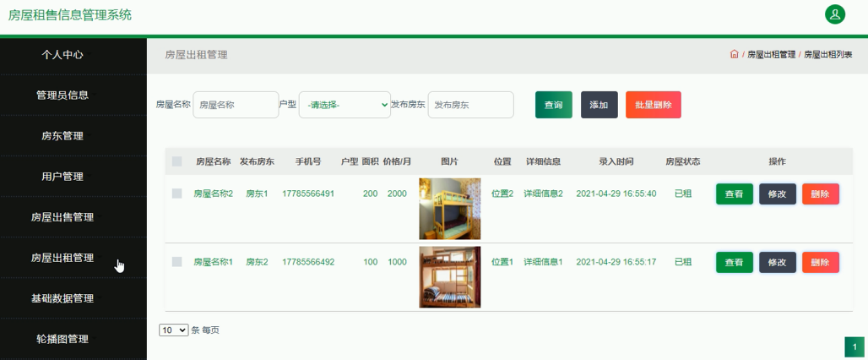The image size is (868, 360).
Task: Open the user avatar icon in header
Action: (x=835, y=14)
